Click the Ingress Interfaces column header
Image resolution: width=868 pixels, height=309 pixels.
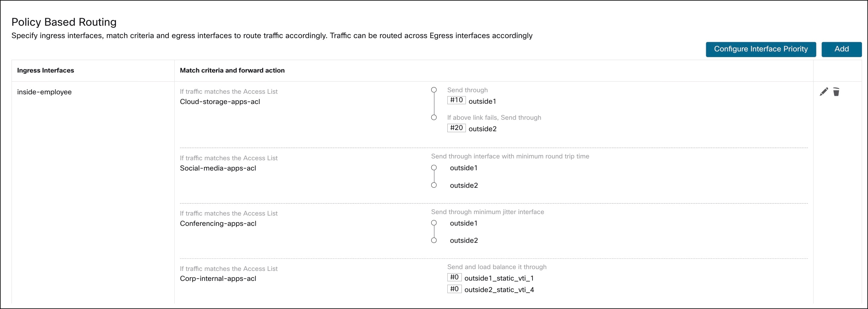(x=45, y=70)
